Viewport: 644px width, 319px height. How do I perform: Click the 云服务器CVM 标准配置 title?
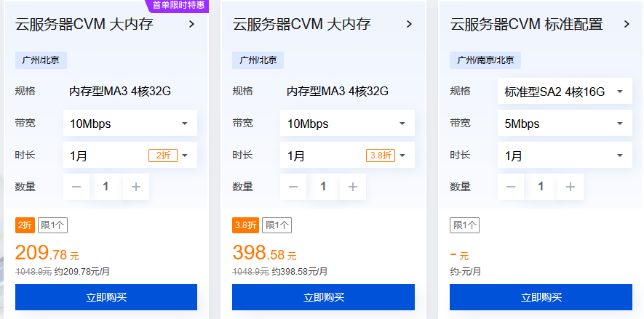[526, 24]
